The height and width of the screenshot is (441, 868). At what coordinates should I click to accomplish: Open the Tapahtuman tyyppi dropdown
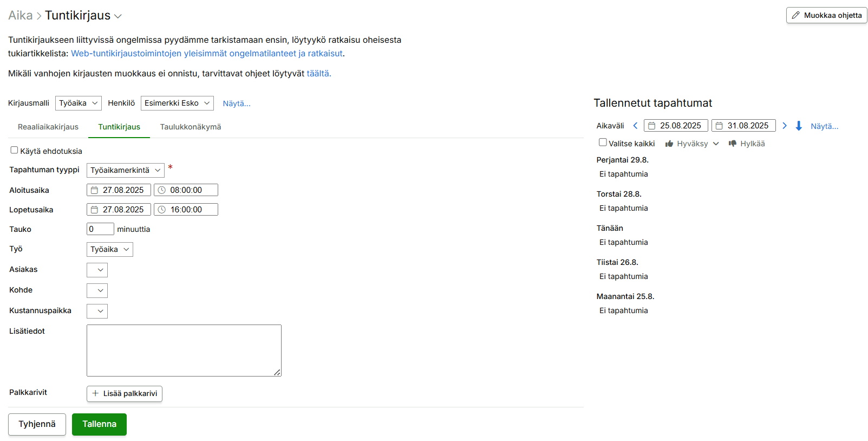[x=125, y=170]
